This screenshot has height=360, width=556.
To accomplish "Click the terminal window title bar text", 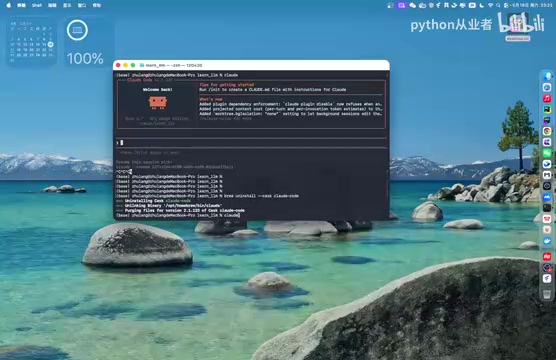I will (174, 65).
